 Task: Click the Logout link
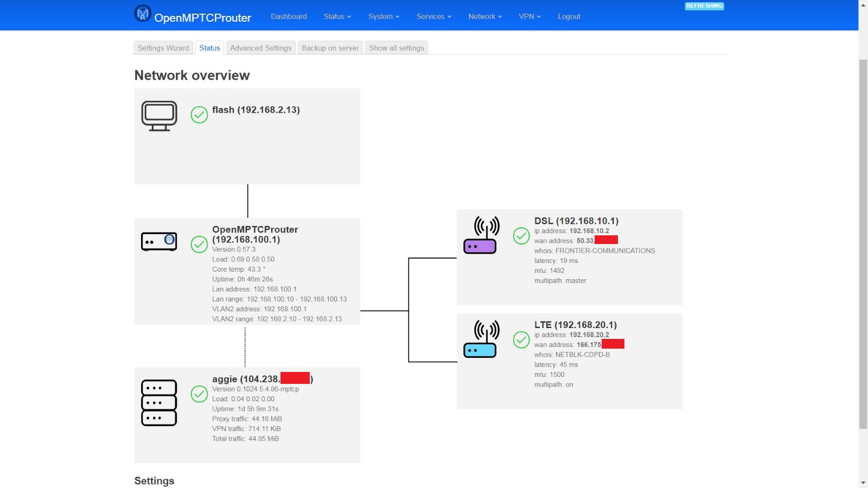point(569,16)
